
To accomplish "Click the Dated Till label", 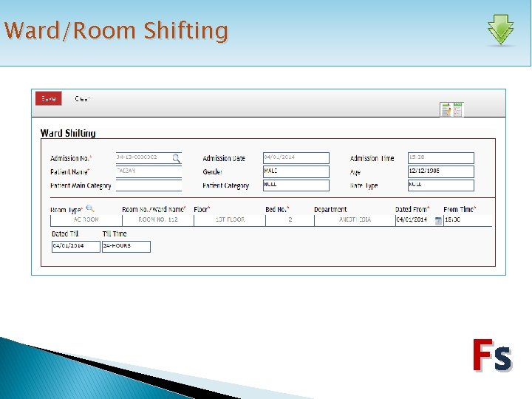I will (x=65, y=233).
